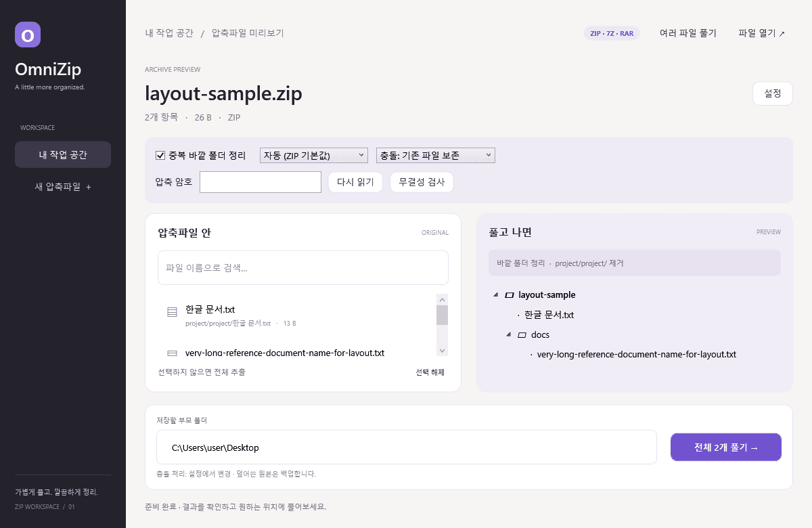Collapse the docs folder tree node
Screen dimensions: 812x528
click(509, 335)
